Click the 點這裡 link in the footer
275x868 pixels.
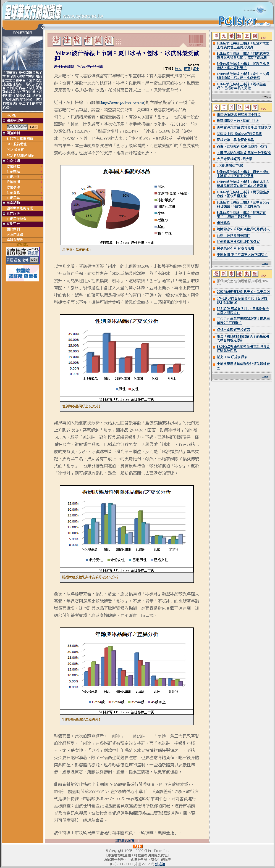[x=160, y=864]
